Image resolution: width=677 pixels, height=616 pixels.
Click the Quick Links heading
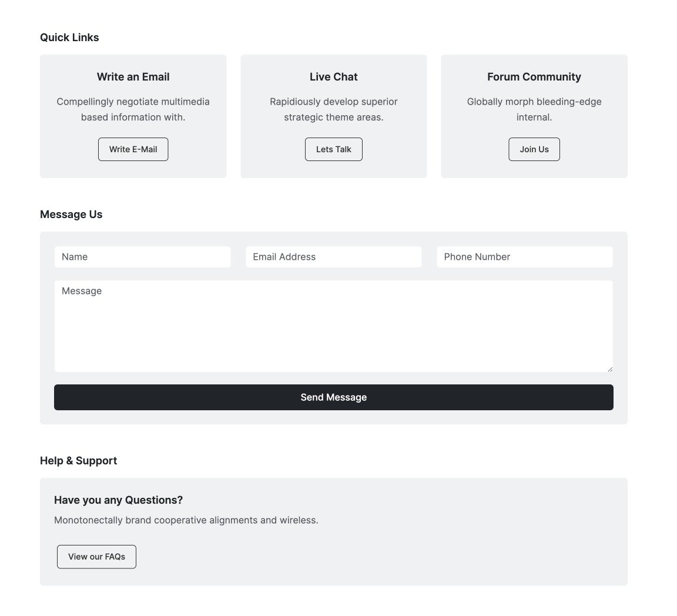(69, 37)
